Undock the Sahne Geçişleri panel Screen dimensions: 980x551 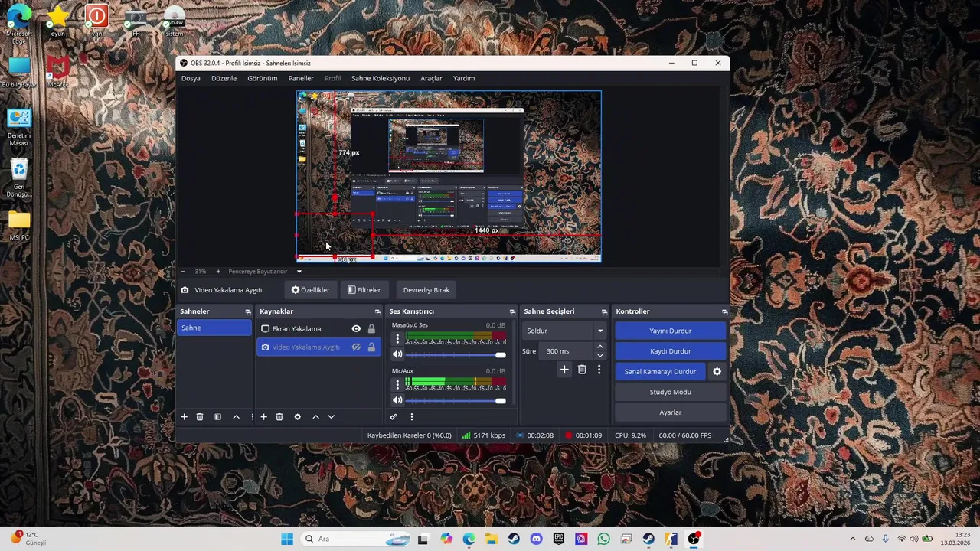click(x=604, y=312)
